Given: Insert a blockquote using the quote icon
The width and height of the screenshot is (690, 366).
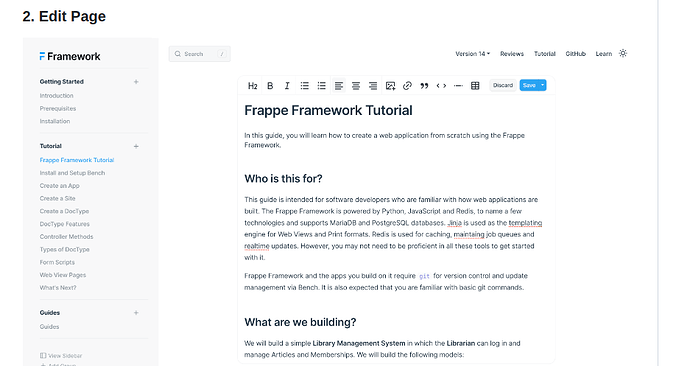Looking at the screenshot, I should coord(424,86).
